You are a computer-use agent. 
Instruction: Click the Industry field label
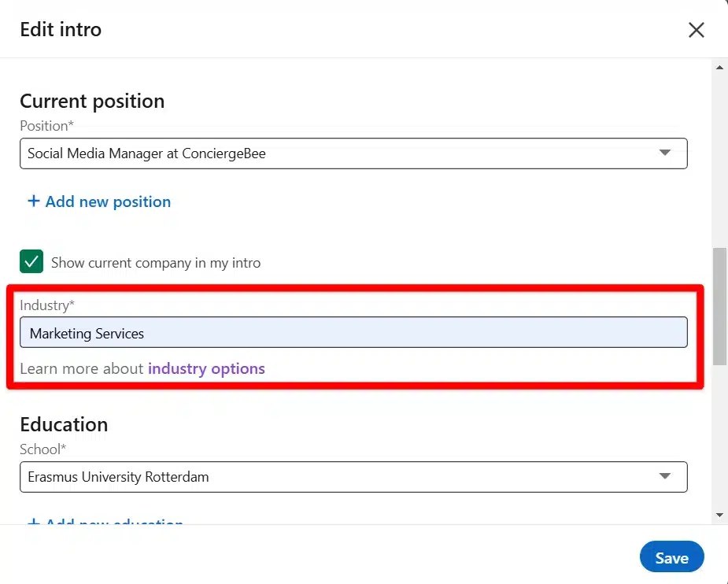click(x=47, y=305)
